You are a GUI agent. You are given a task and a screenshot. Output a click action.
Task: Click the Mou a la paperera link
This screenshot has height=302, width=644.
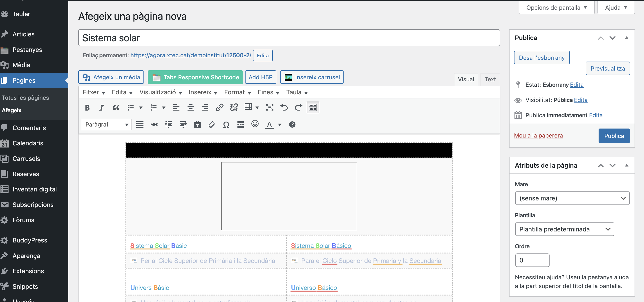coord(538,136)
